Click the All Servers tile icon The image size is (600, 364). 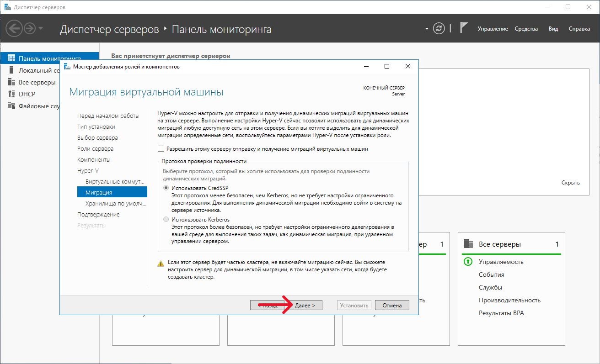[x=468, y=244]
